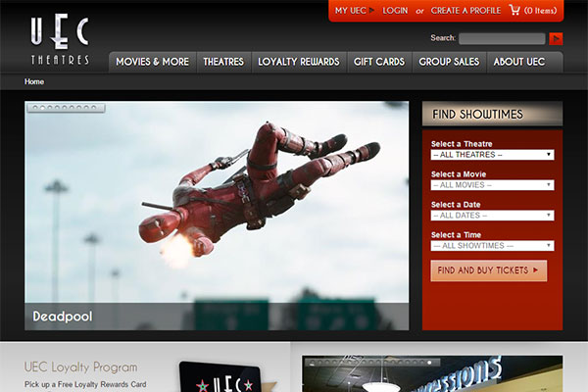Focus the Search text field

point(501,39)
